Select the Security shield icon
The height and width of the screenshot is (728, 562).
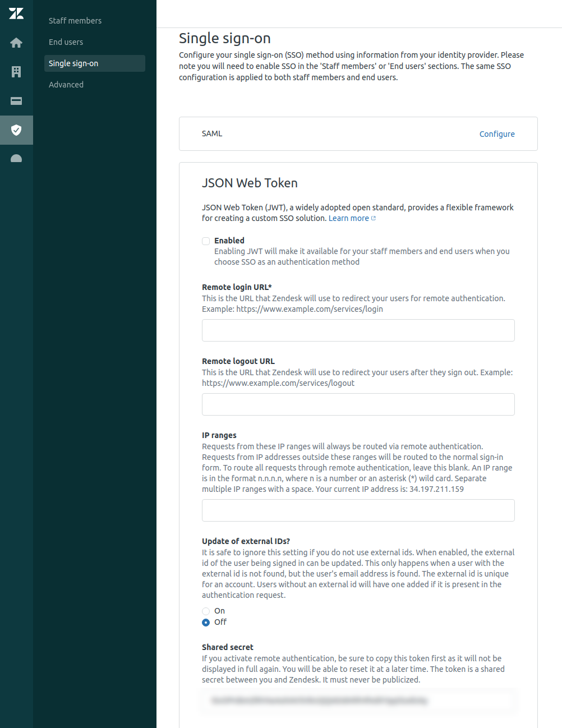[16, 130]
